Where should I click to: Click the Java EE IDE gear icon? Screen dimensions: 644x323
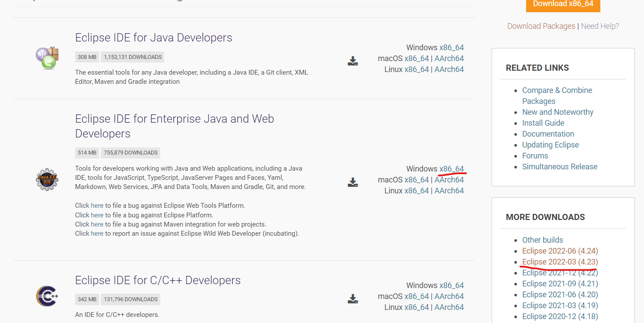[47, 179]
